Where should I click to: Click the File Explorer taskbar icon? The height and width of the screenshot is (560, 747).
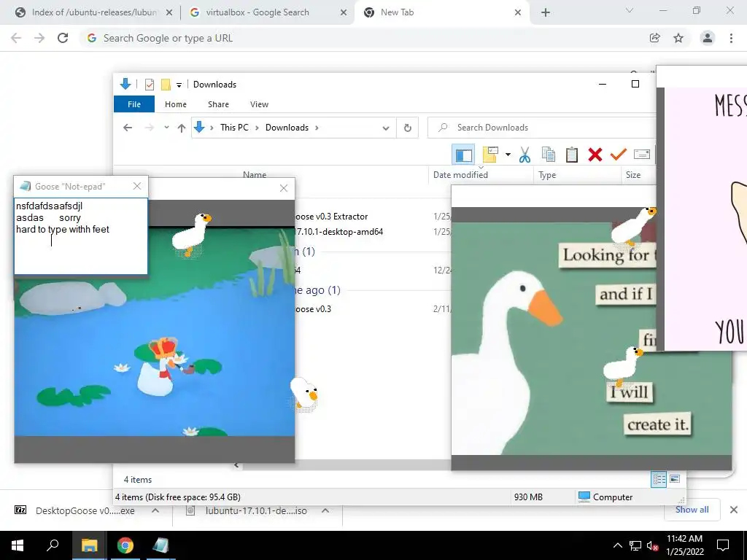click(x=89, y=545)
